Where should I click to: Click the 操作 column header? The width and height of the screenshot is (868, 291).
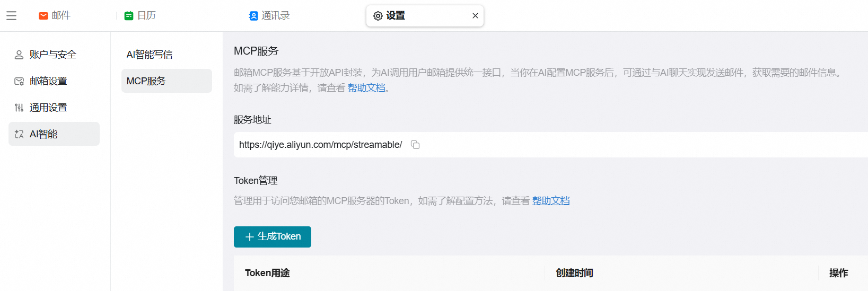coord(838,273)
